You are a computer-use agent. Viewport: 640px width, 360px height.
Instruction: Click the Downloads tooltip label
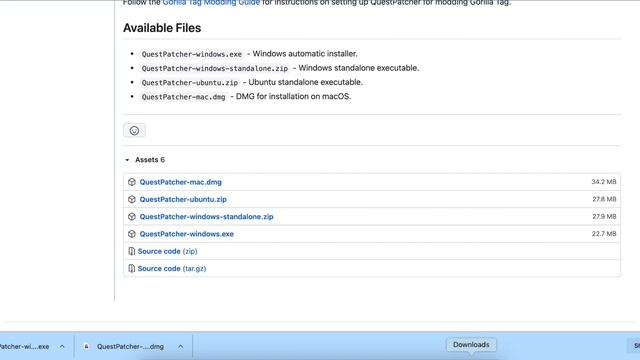(471, 345)
